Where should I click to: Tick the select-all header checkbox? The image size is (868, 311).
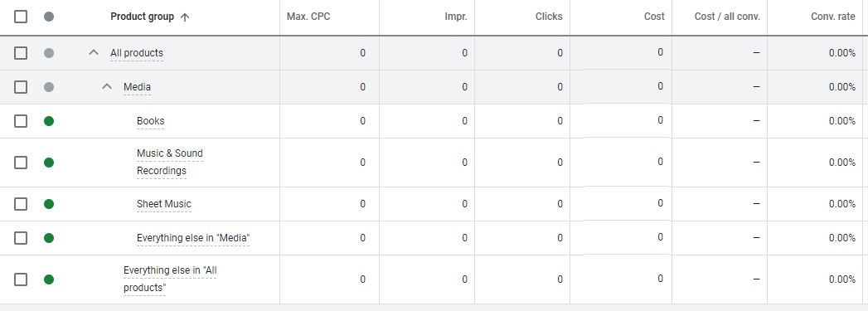pos(21,17)
